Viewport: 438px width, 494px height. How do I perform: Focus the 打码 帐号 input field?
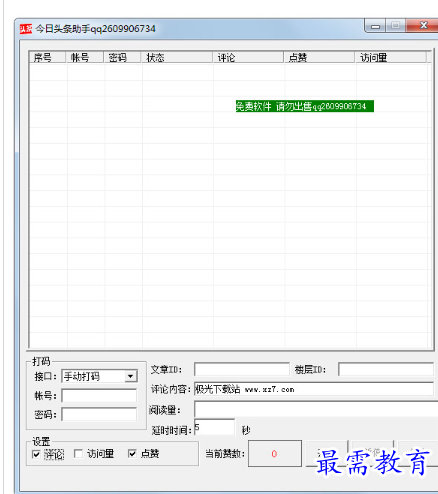click(99, 396)
